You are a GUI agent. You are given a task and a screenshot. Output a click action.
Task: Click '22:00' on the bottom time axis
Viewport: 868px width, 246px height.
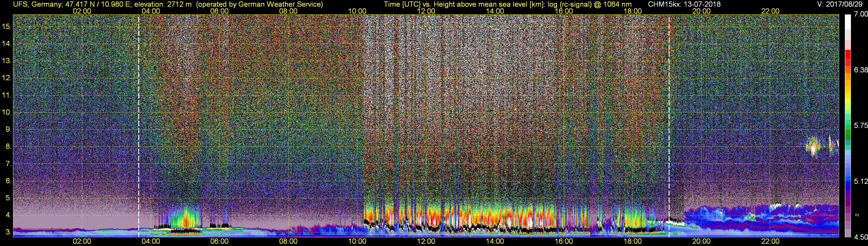point(770,241)
